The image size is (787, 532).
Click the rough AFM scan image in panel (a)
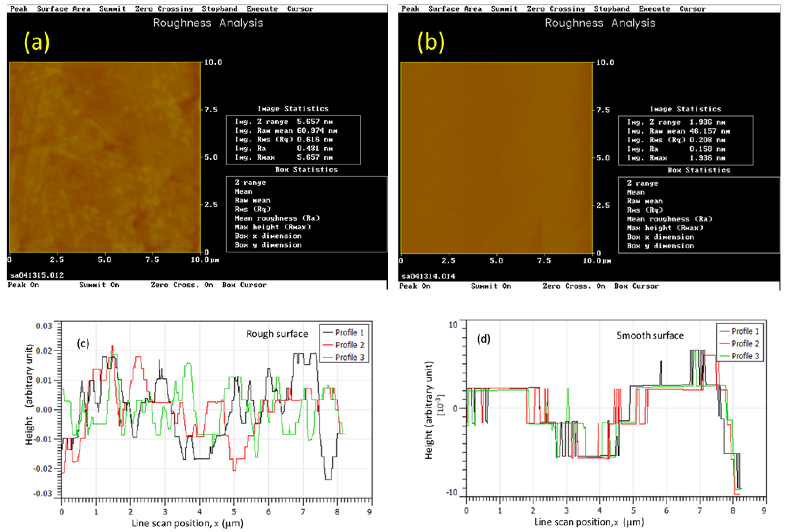tap(105, 157)
